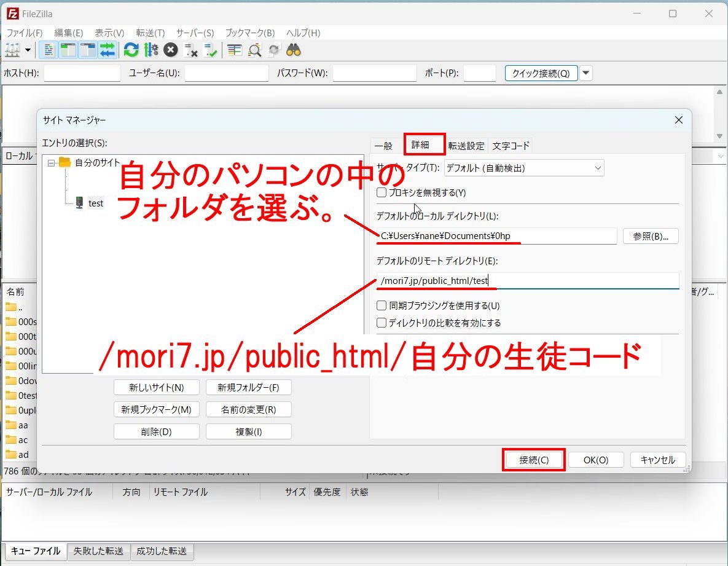
Task: Open the サーバー タイプ dropdown
Action: coord(524,168)
